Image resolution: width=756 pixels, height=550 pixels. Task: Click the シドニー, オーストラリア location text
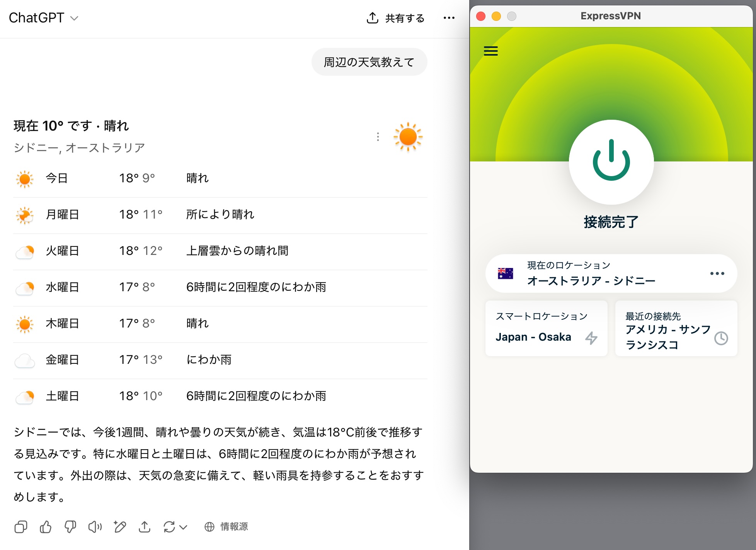tap(79, 148)
